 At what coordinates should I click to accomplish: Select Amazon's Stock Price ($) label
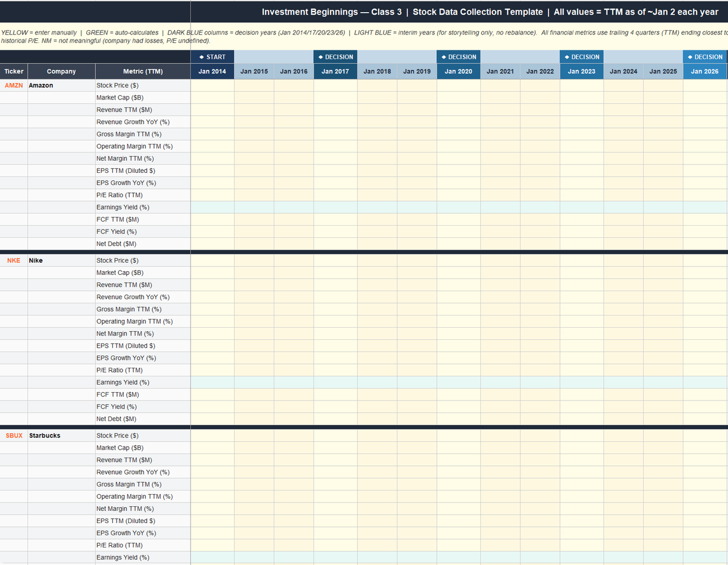pyautogui.click(x=143, y=86)
